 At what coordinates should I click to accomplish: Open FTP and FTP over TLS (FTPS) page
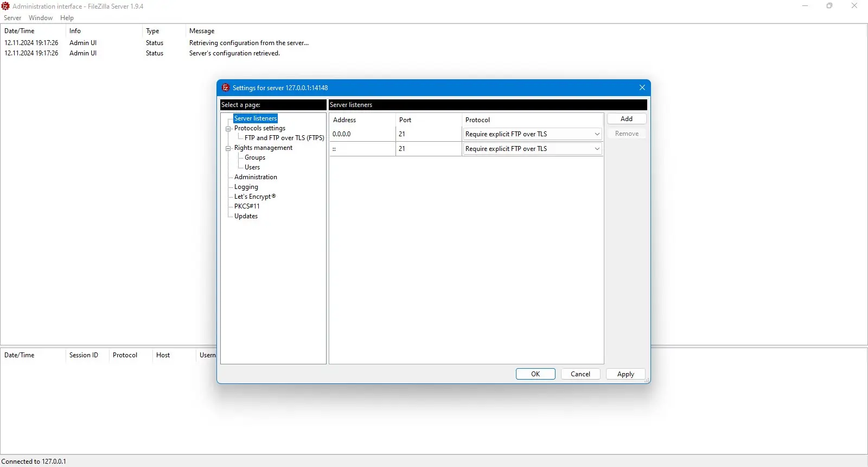tap(284, 138)
